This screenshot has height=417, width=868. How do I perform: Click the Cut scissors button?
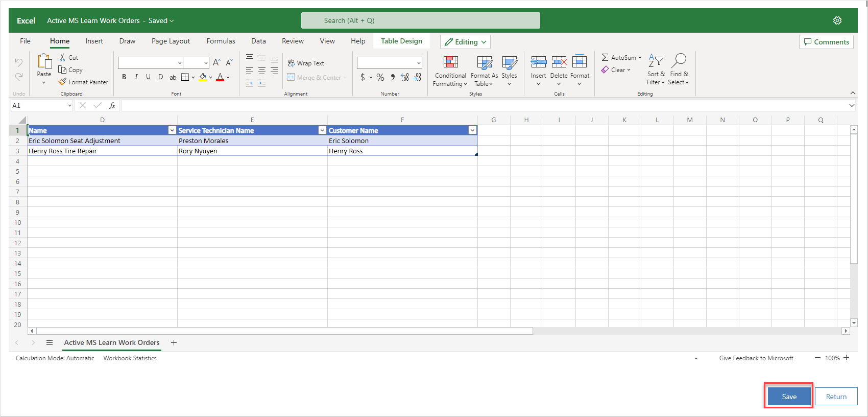(69, 57)
